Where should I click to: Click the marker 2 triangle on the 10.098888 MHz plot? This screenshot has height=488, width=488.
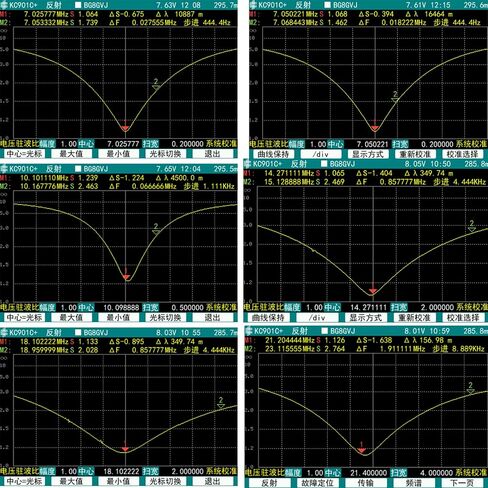156,232
